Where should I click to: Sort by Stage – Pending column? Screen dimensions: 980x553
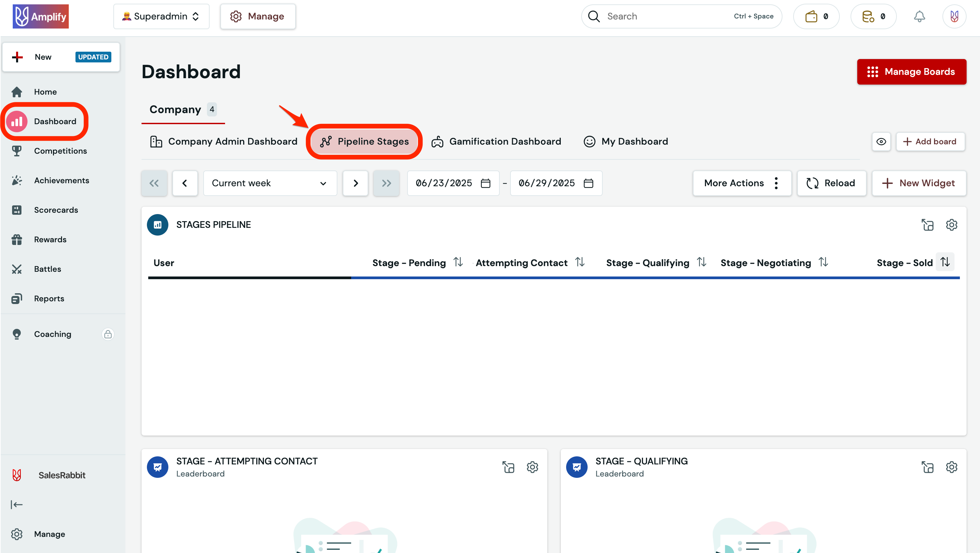coord(458,262)
